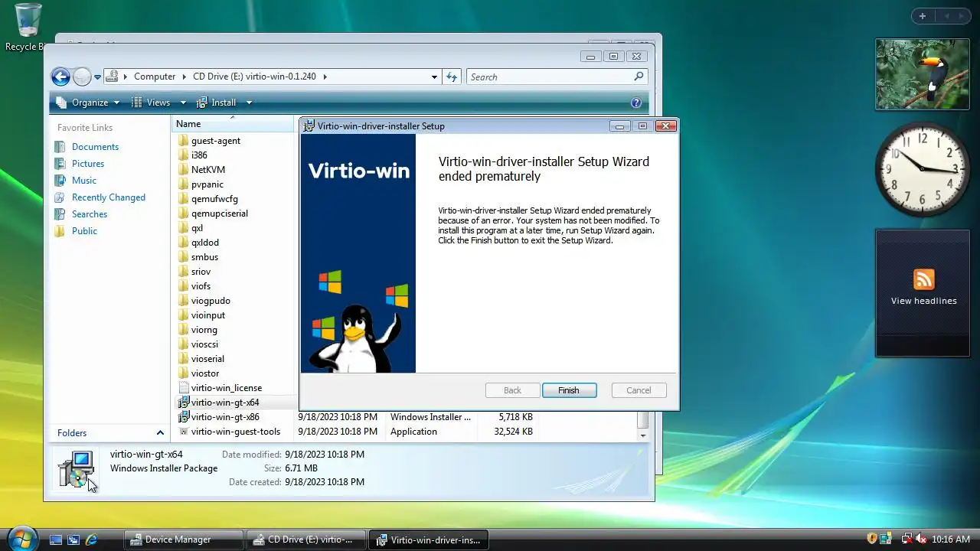The height and width of the screenshot is (551, 980).
Task: Click the Music favorite link icon
Action: click(x=60, y=181)
